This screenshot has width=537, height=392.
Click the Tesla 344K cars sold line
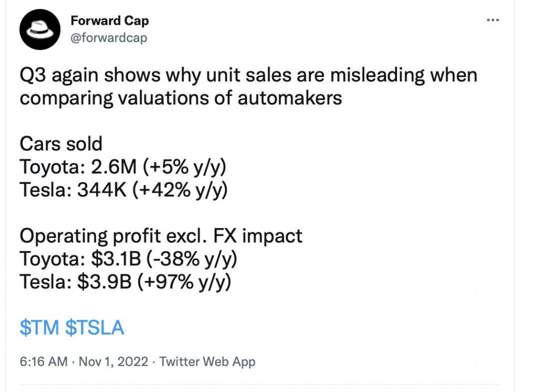(124, 190)
